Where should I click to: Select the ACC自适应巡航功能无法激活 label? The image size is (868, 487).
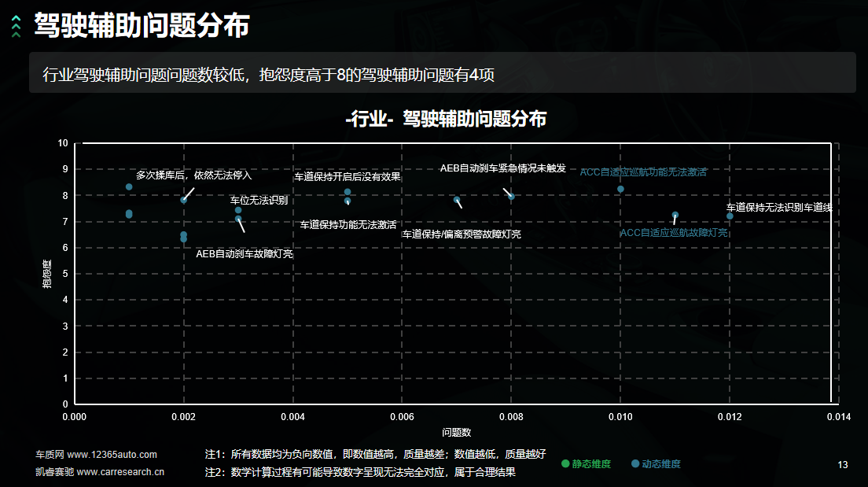tap(643, 172)
